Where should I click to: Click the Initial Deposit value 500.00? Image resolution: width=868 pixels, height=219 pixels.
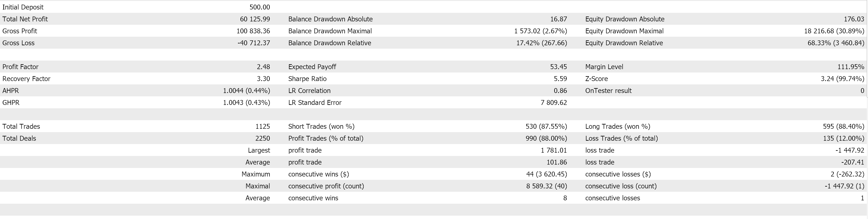pyautogui.click(x=259, y=7)
